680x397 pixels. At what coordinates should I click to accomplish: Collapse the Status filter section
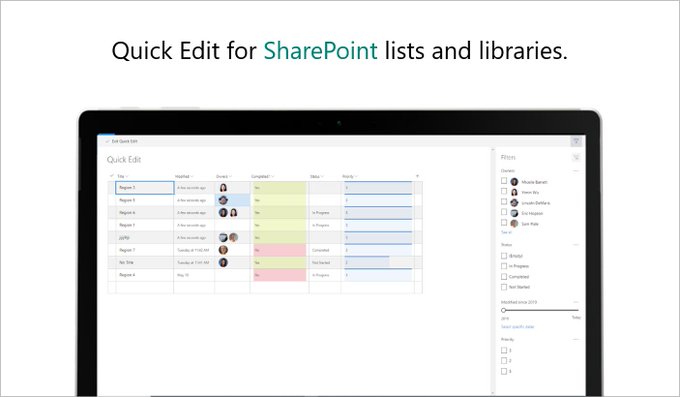pyautogui.click(x=576, y=245)
